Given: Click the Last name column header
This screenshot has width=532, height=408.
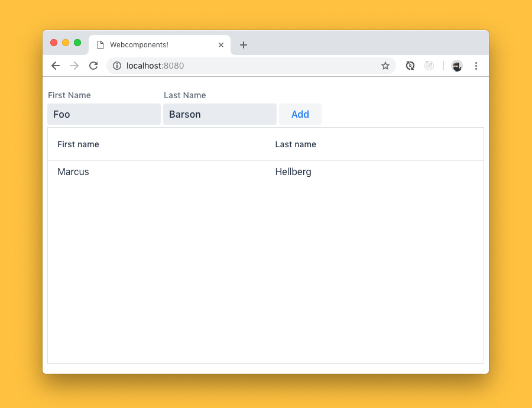Looking at the screenshot, I should [296, 144].
